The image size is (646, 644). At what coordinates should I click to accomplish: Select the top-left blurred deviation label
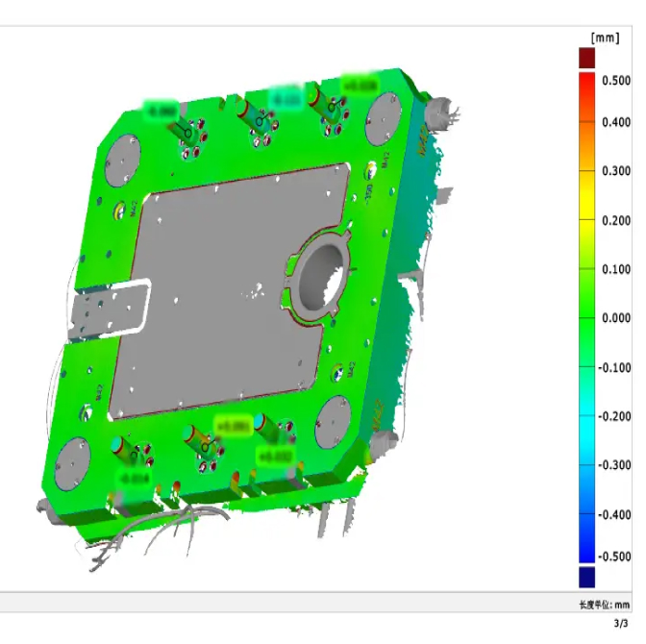(x=161, y=111)
